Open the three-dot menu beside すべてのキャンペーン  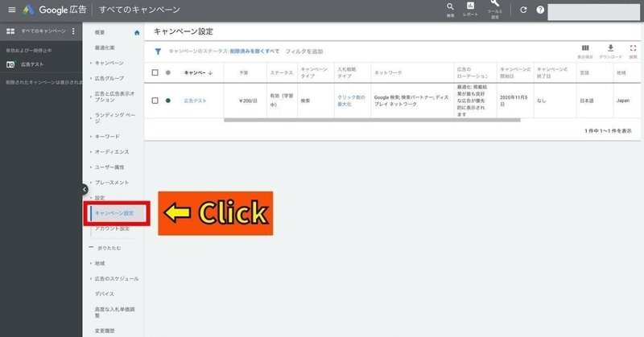point(73,31)
